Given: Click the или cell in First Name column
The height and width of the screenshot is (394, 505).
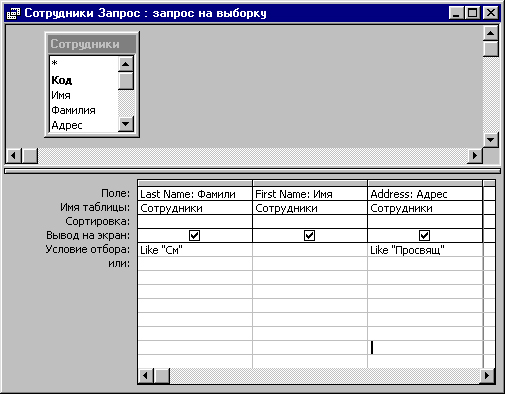Looking at the screenshot, I should [x=310, y=264].
